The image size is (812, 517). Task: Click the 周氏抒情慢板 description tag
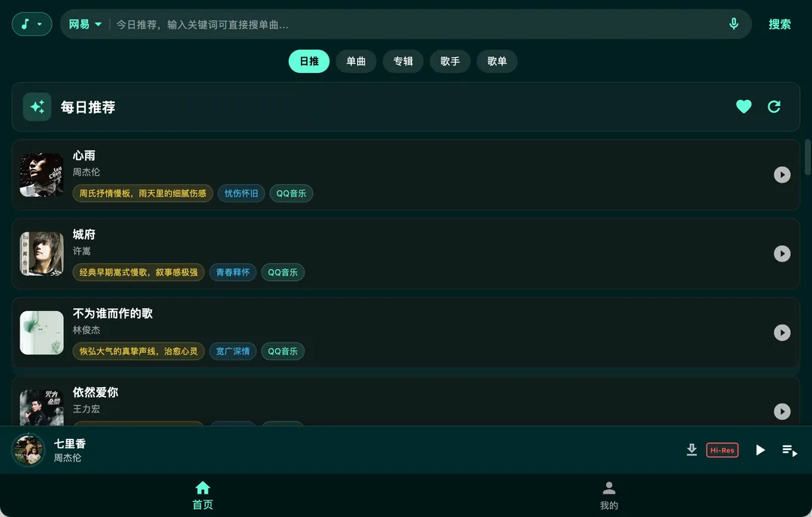(143, 193)
